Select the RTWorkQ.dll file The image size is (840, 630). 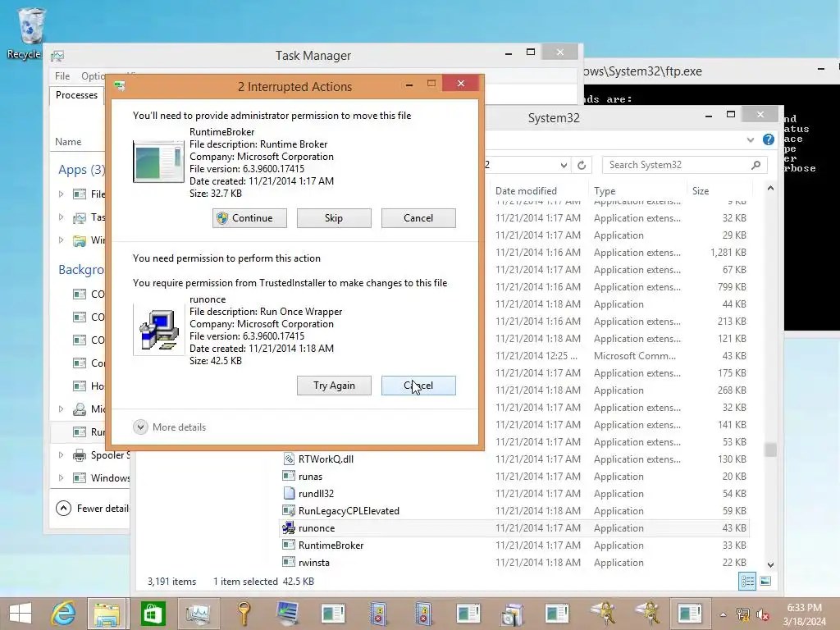point(326,459)
